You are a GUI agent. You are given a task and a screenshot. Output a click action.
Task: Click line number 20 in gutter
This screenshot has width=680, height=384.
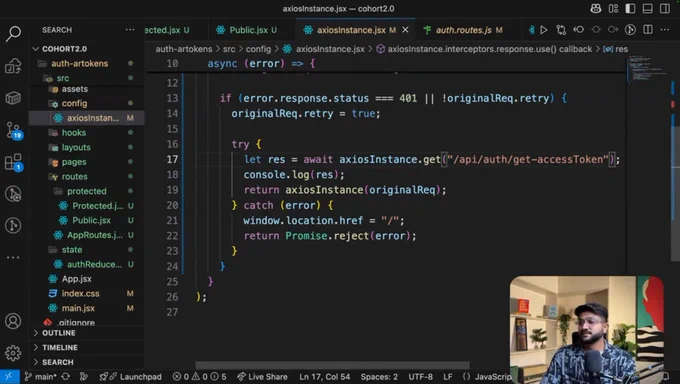point(172,205)
